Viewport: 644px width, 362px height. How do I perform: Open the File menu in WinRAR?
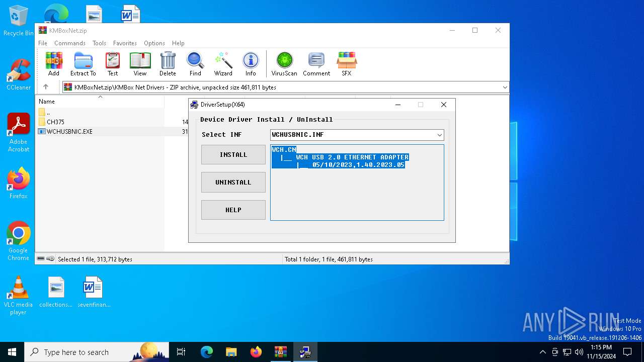(x=43, y=43)
